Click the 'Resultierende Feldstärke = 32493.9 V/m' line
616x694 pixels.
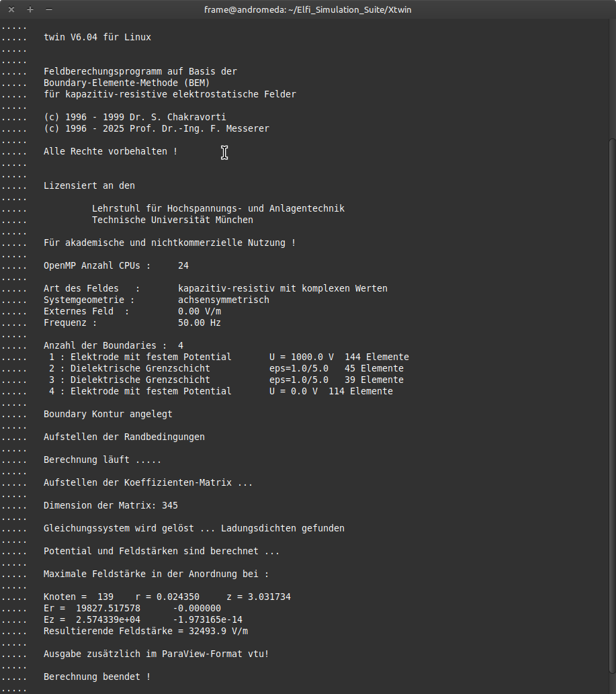pyautogui.click(x=146, y=631)
